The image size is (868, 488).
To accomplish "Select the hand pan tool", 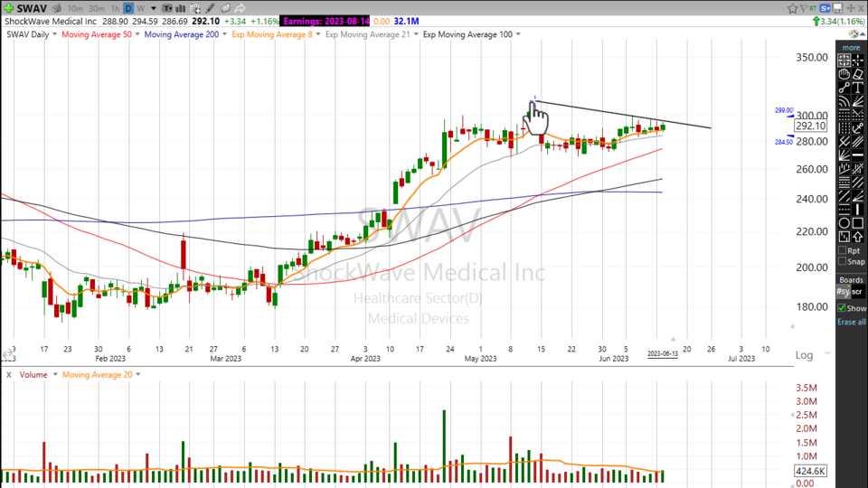I will point(844,73).
